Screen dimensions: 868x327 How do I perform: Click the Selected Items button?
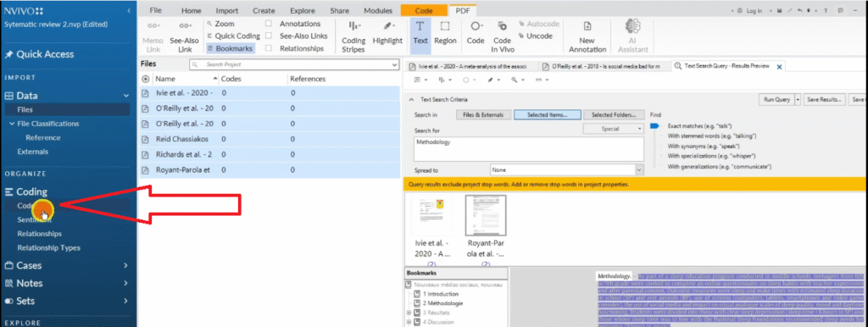548,115
